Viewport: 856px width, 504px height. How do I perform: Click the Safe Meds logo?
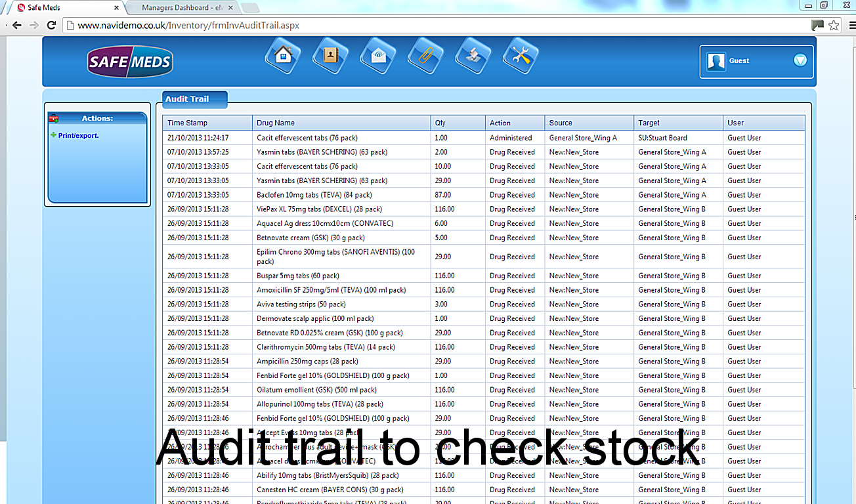pyautogui.click(x=130, y=62)
